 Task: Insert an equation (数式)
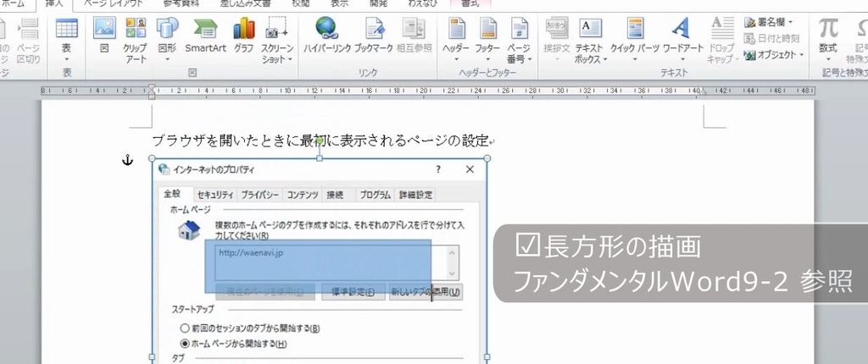point(828,40)
